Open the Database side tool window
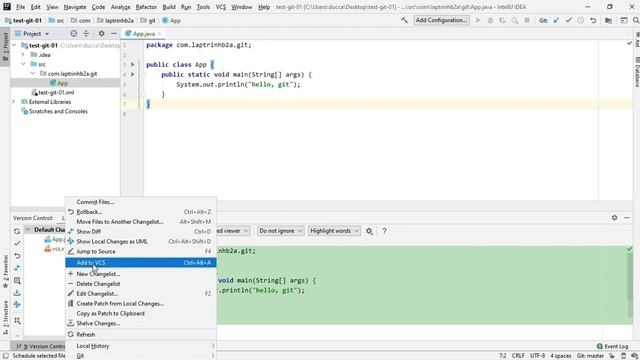Image resolution: width=640 pixels, height=360 pixels. coord(637,72)
